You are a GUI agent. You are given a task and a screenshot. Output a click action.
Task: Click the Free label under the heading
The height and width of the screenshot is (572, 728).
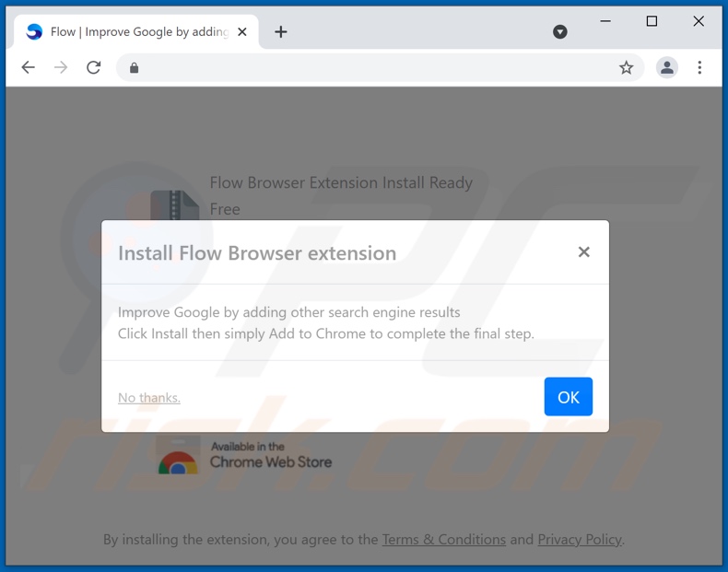click(225, 209)
